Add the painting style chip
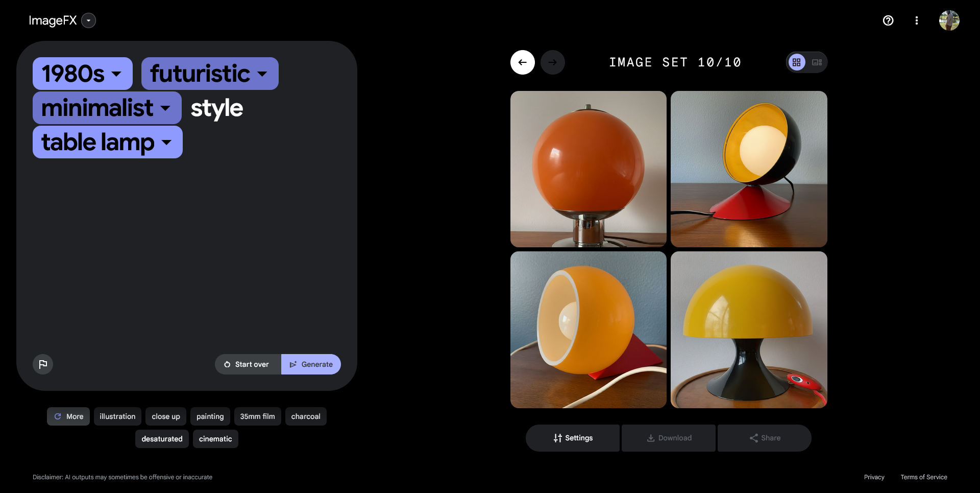 pyautogui.click(x=210, y=416)
